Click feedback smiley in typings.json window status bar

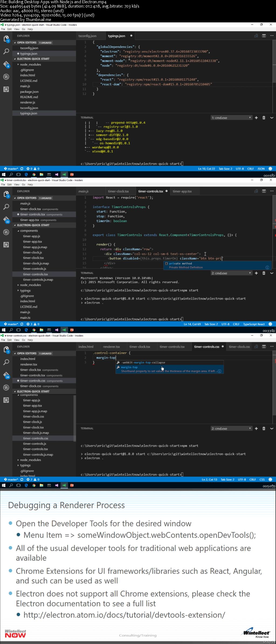[x=270, y=169]
